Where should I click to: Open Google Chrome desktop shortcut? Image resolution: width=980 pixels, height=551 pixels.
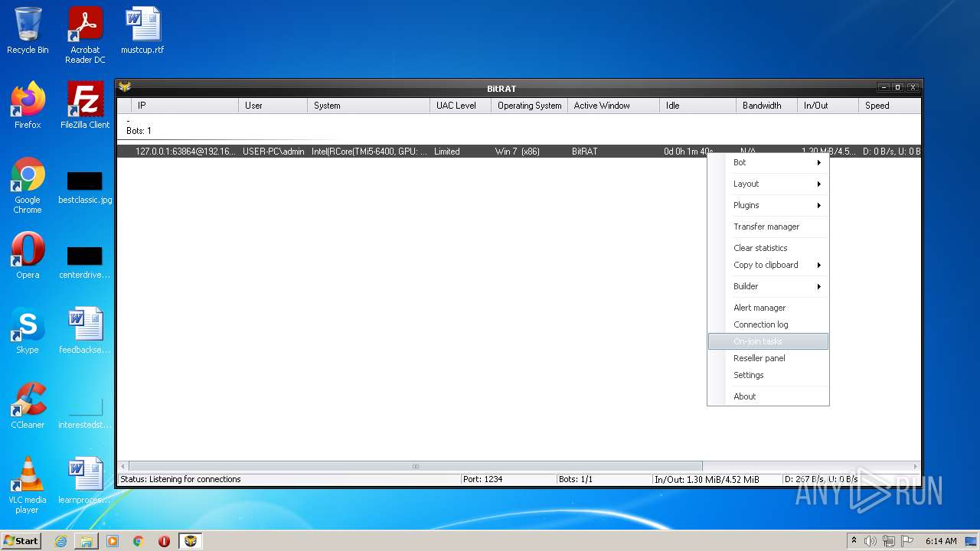[x=28, y=186]
